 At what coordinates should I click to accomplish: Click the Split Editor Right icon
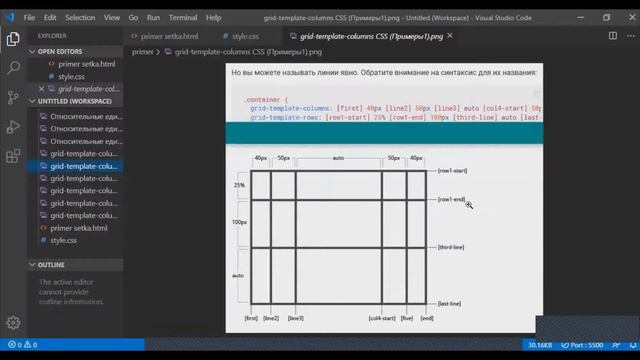point(613,36)
